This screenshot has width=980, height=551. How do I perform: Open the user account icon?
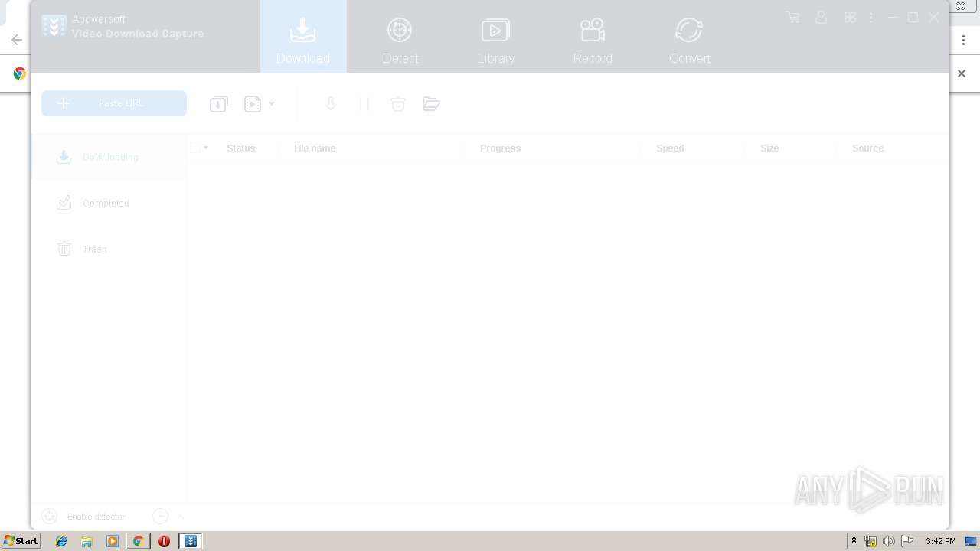pyautogui.click(x=822, y=17)
